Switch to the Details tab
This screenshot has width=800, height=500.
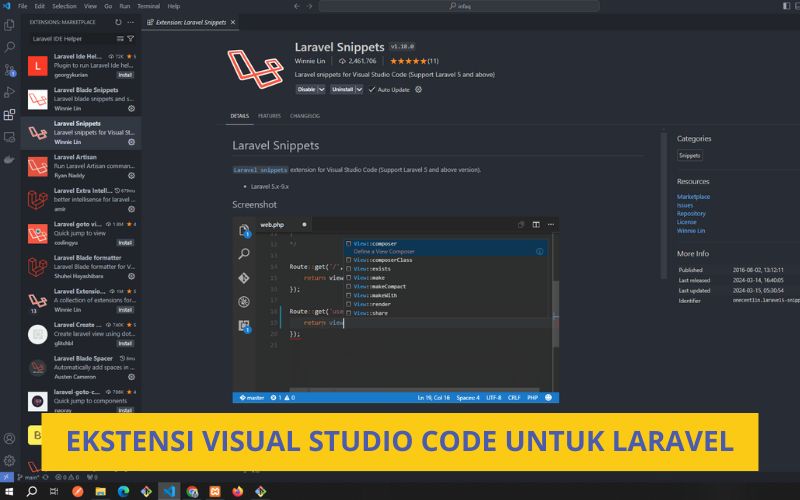[239, 116]
